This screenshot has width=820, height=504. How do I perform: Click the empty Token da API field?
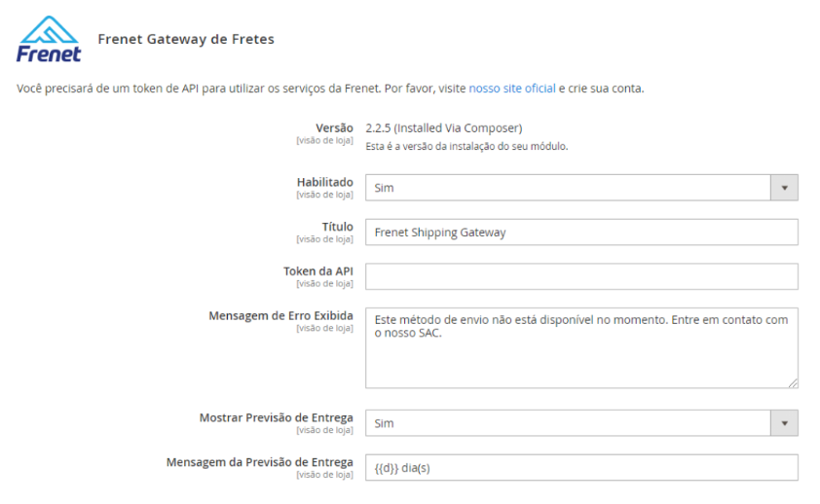[581, 276]
